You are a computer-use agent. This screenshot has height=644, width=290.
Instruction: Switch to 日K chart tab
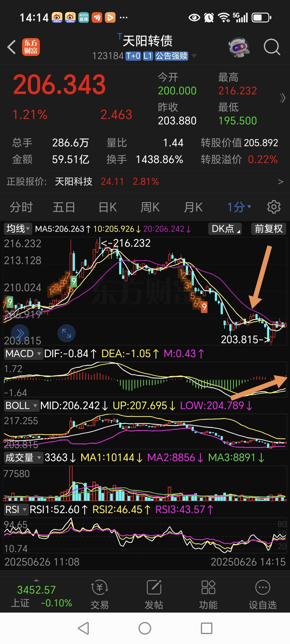tap(108, 207)
